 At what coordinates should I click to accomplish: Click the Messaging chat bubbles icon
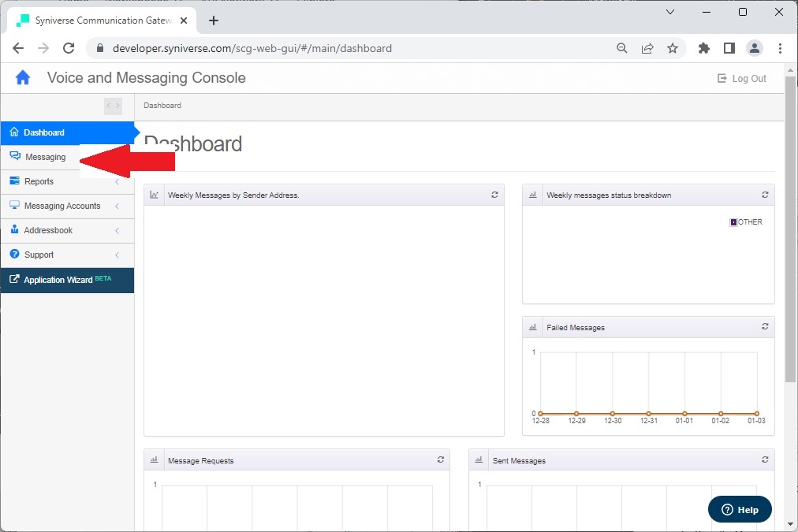tap(15, 156)
